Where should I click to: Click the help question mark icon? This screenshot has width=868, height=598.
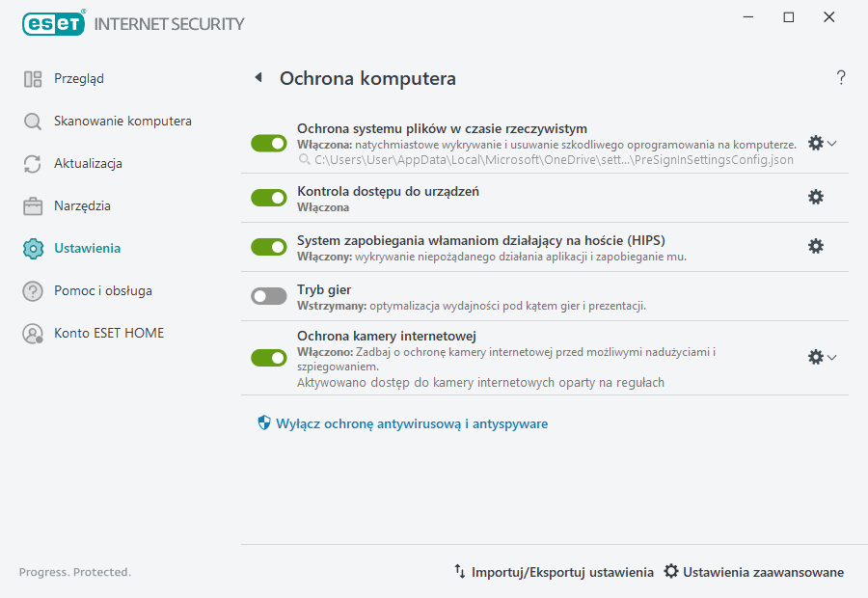coord(840,77)
